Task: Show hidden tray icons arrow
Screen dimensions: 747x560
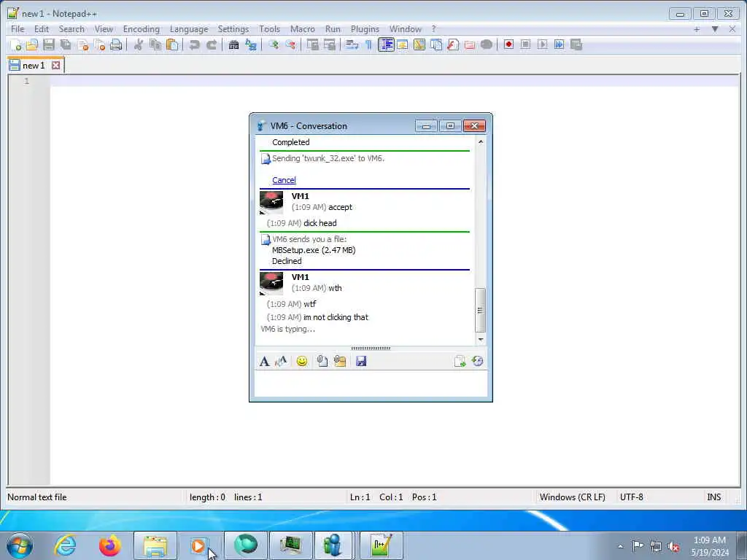Action: coord(620,546)
